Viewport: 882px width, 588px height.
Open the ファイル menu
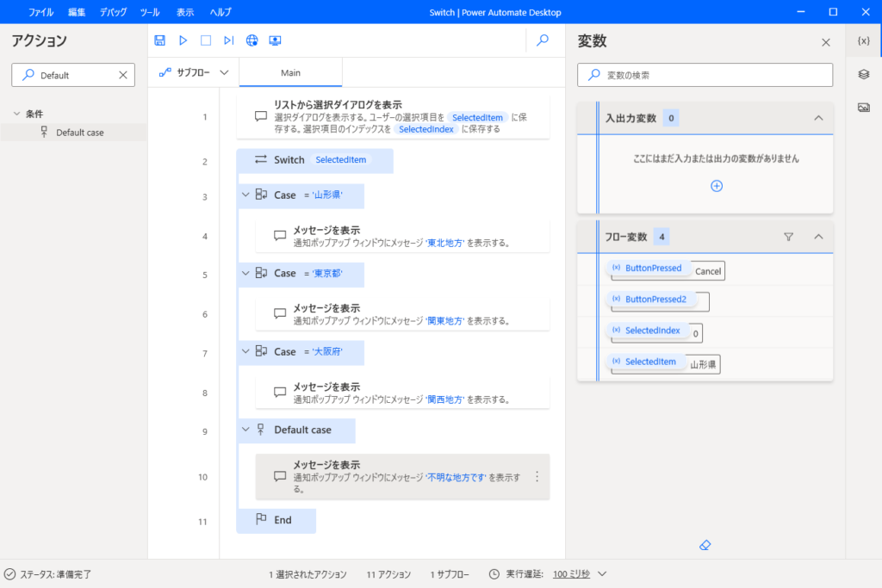pos(40,12)
